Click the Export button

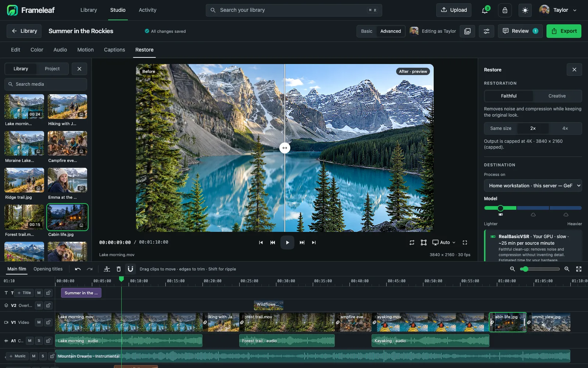tap(564, 31)
